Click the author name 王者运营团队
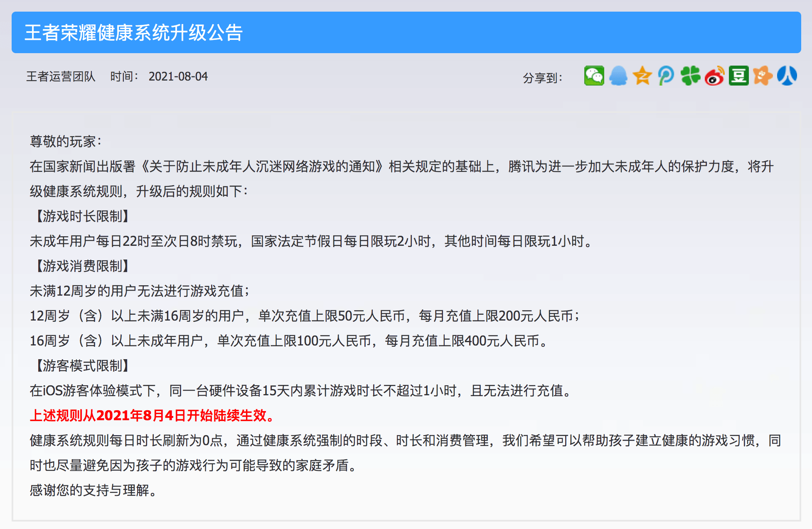Screen dimensions: 812x529 point(61,76)
